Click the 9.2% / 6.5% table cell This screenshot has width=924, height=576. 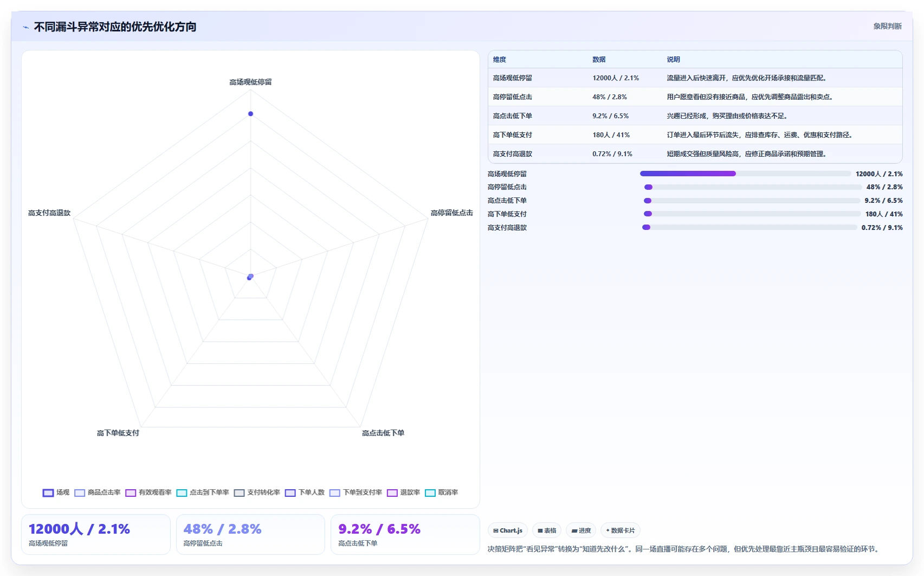(611, 116)
